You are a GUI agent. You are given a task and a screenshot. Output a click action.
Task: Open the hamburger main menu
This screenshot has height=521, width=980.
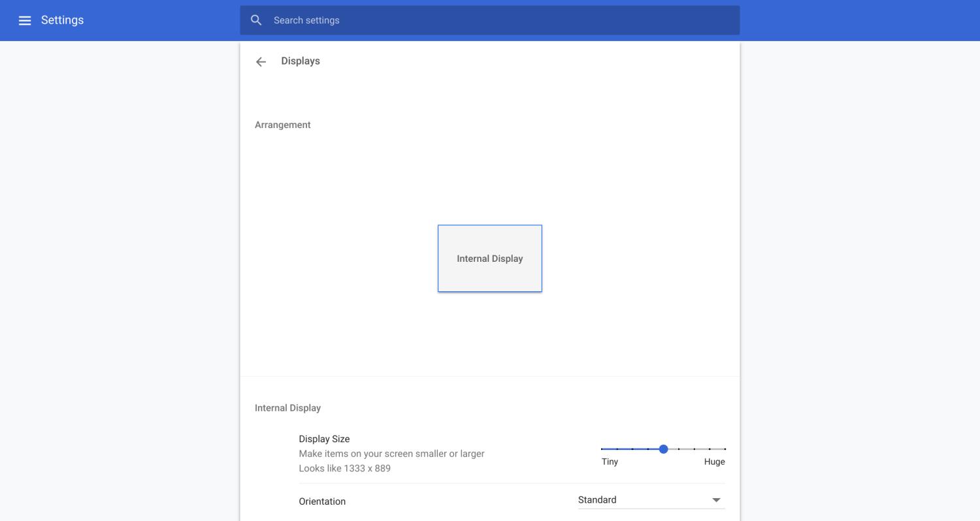tap(25, 20)
